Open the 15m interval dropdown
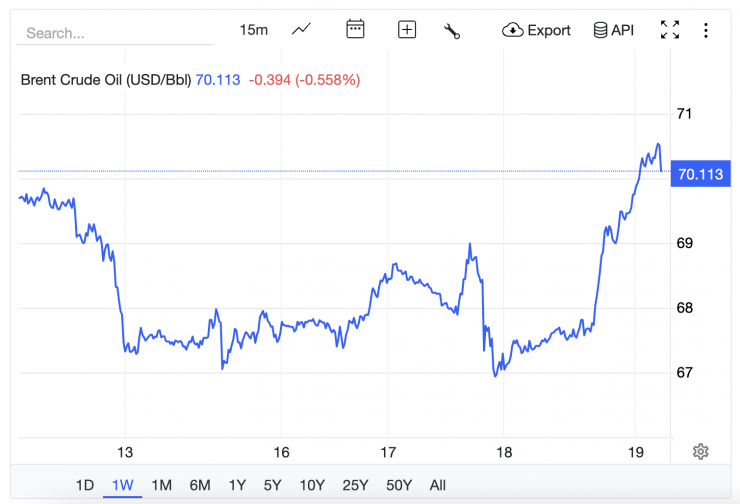 (254, 30)
